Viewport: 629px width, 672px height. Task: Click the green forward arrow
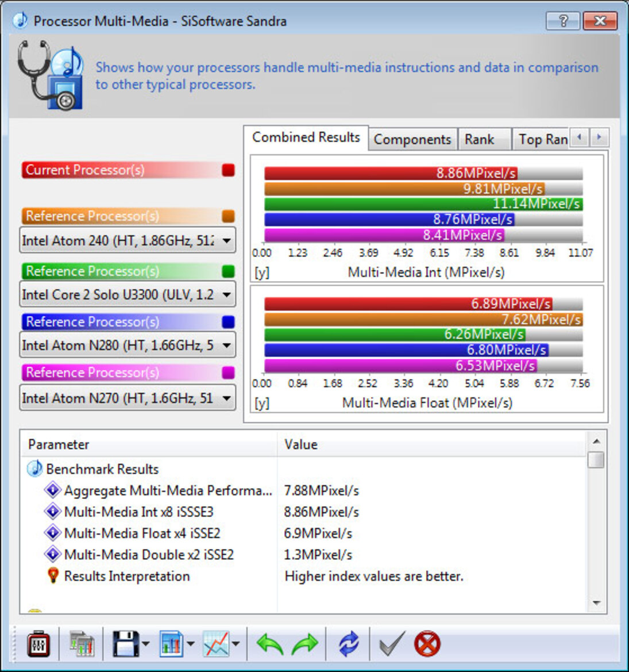pyautogui.click(x=305, y=644)
